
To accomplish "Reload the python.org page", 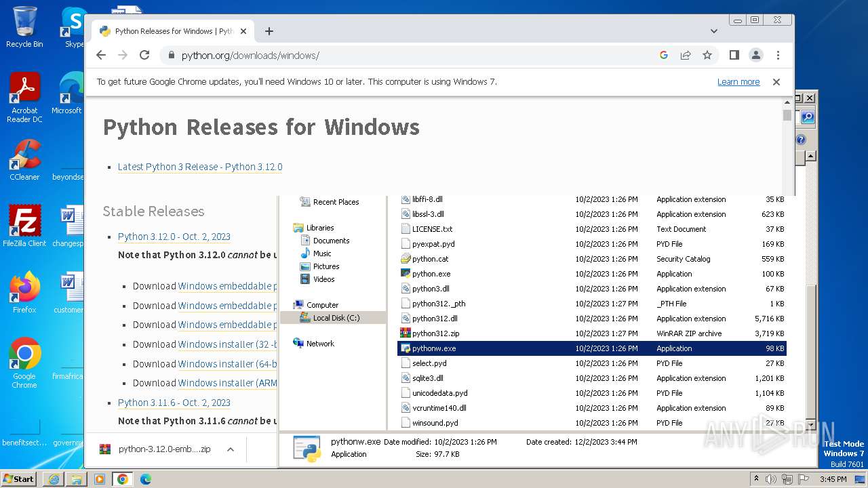I will (x=144, y=55).
